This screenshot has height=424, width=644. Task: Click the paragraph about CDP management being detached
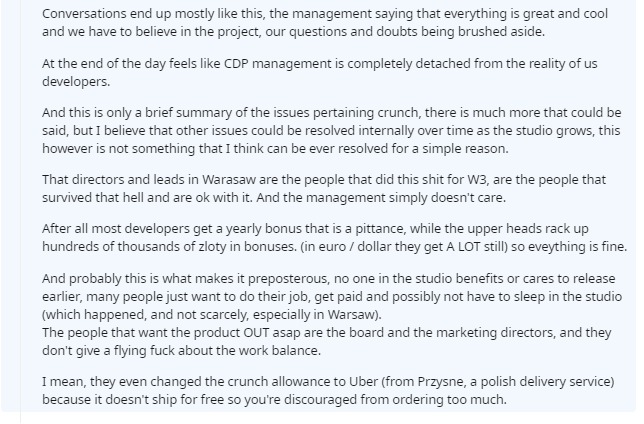(x=320, y=72)
